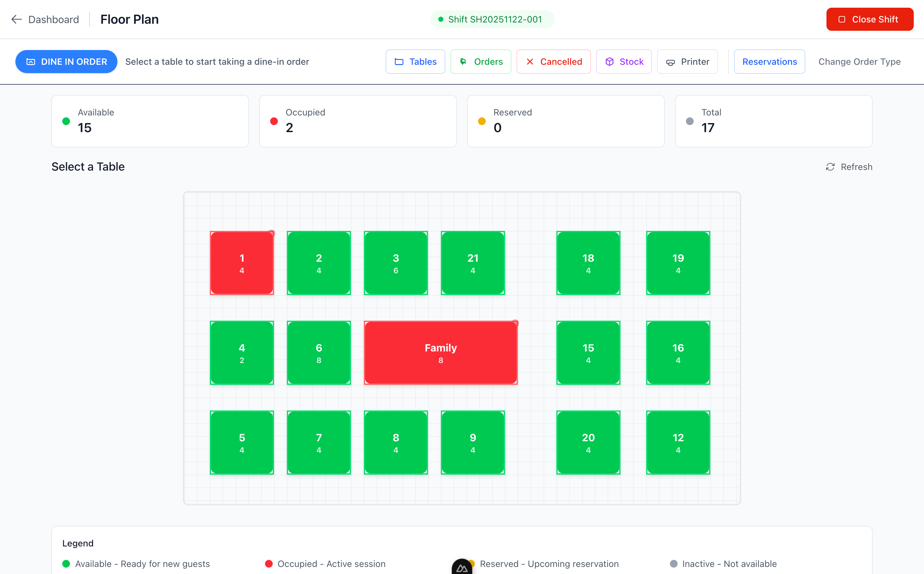Click Change Order Type
Viewport: 924px width, 574px height.
860,62
